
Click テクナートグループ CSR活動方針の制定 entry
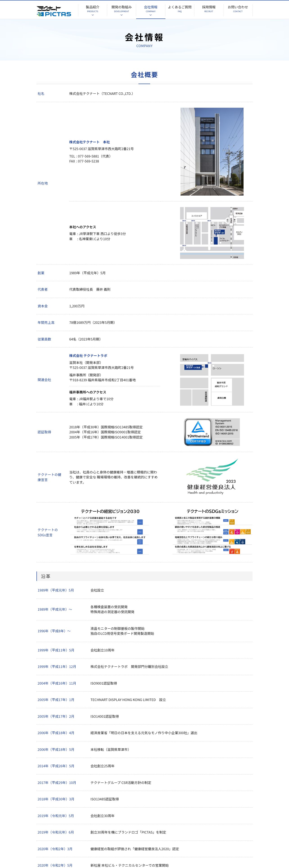pos(121,783)
